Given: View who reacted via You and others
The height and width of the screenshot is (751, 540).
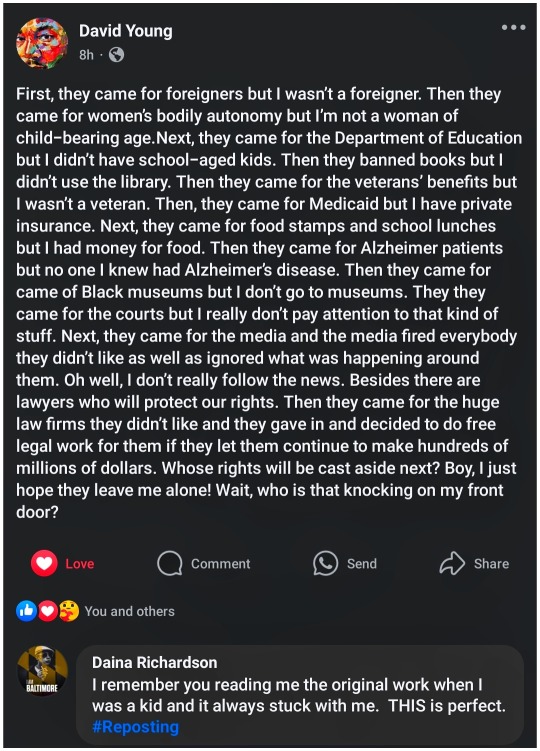Looking at the screenshot, I should pos(129,611).
